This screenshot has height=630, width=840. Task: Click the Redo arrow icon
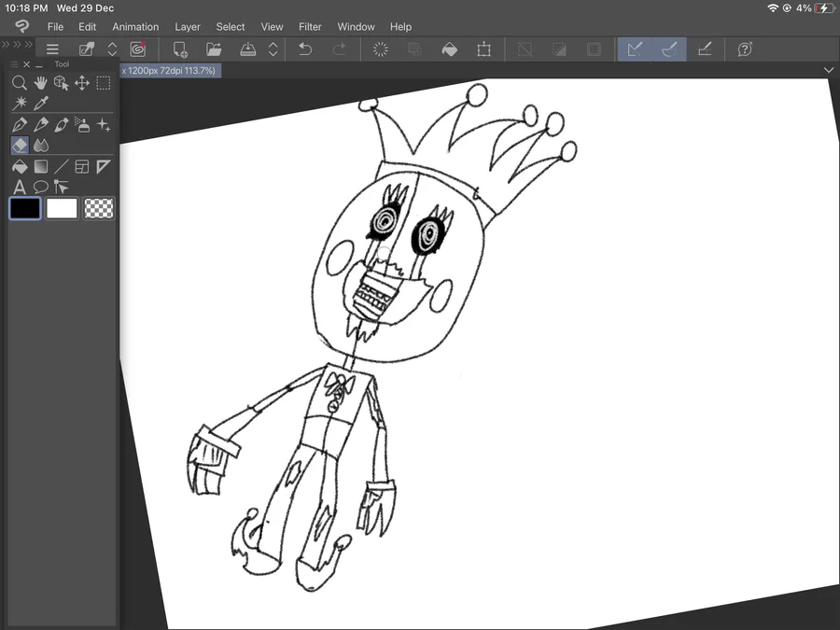340,49
